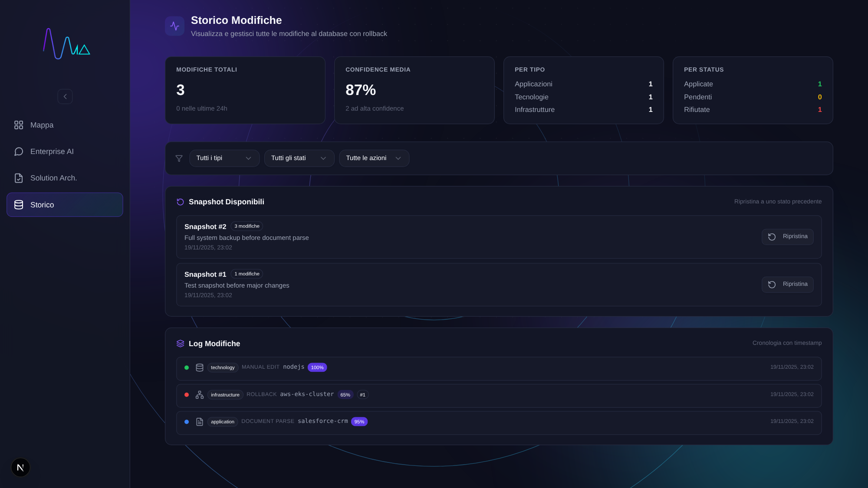Click the MANUAL EDIT action label
Image resolution: width=868 pixels, height=488 pixels.
(x=260, y=367)
